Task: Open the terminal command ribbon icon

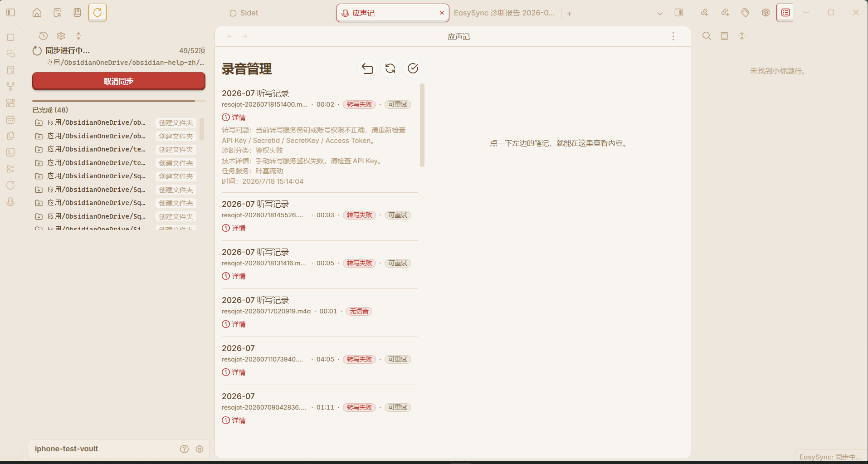Action: [x=11, y=152]
